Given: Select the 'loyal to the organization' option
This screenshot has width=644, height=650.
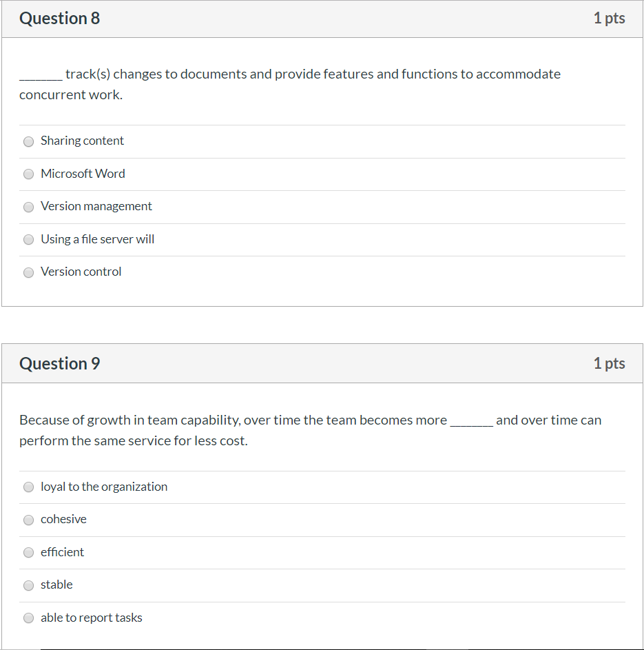Looking at the screenshot, I should (x=28, y=487).
